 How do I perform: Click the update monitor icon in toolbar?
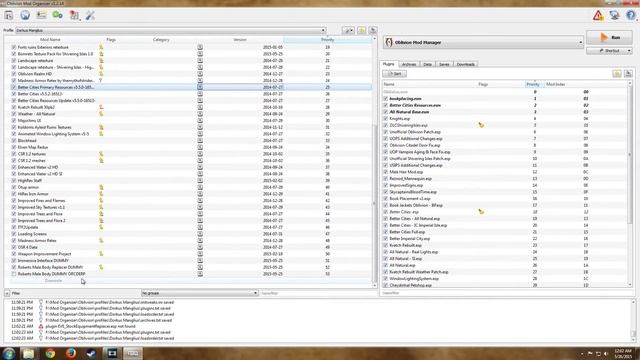[x=614, y=16]
